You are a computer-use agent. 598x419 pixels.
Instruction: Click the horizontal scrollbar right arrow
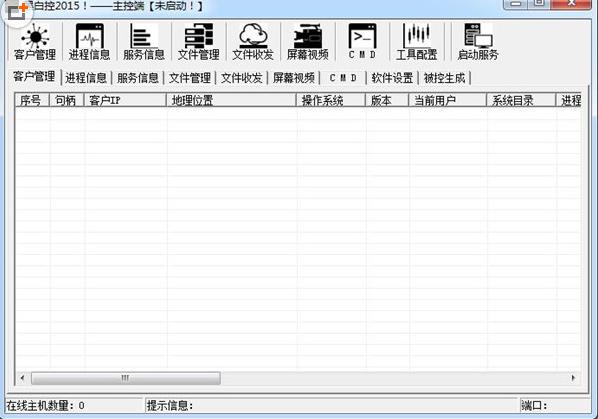point(573,378)
